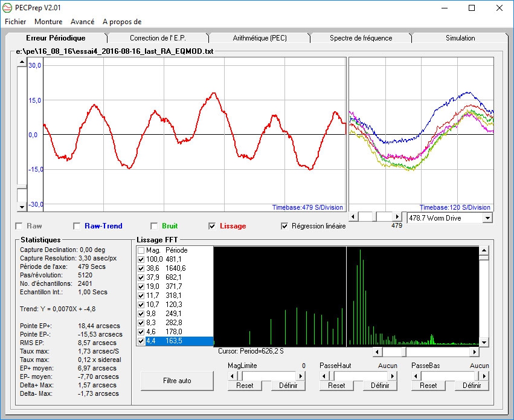This screenshot has width=514, height=420.
Task: Enable the Bruit checkbox
Action: point(154,226)
